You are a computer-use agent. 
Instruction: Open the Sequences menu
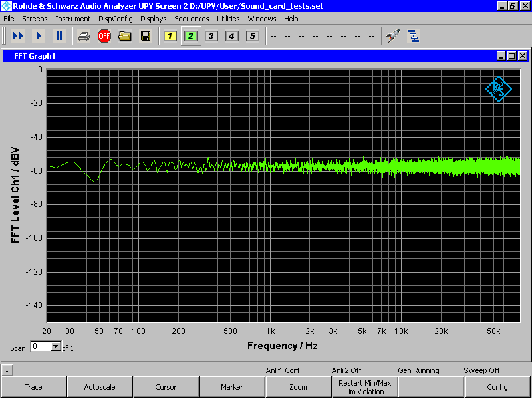pos(192,19)
